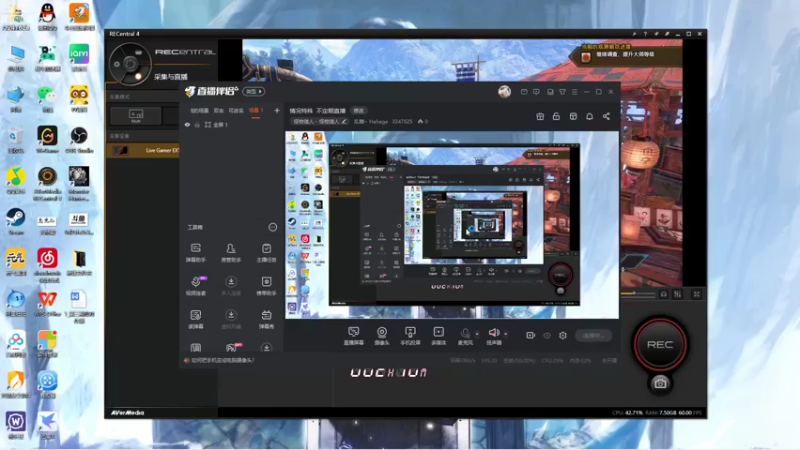
Task: Open the 弹幕秀 danmaku show tool
Action: 266,319
